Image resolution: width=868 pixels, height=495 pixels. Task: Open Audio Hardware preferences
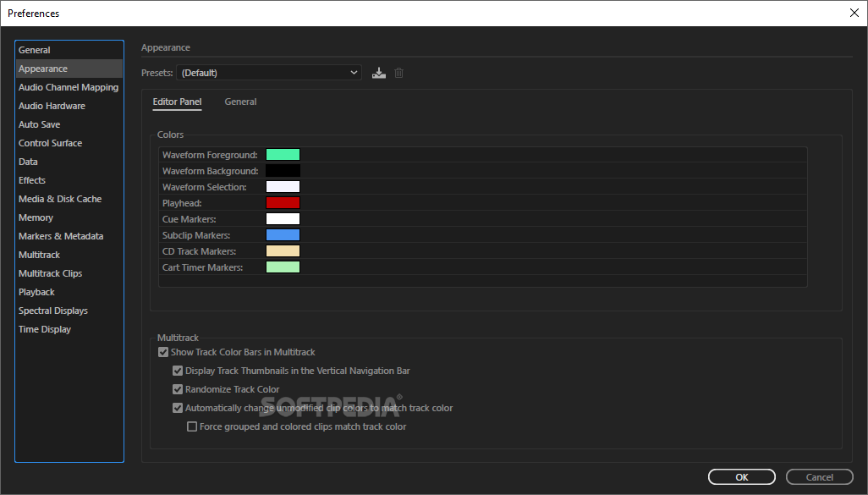click(69, 106)
